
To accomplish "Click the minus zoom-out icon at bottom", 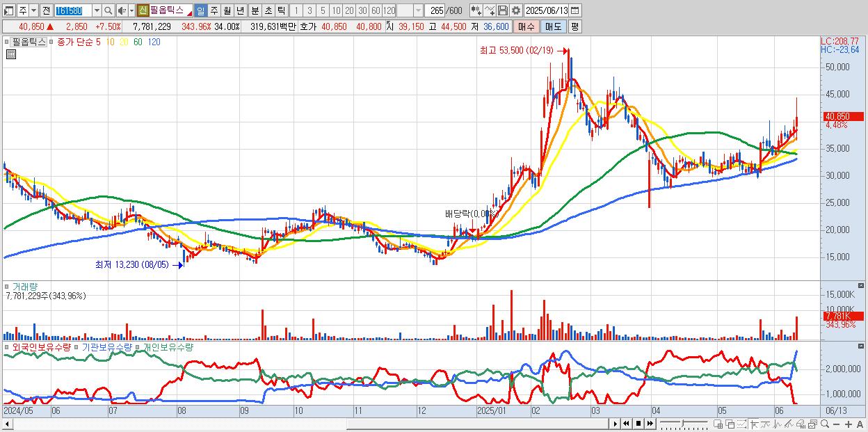I will pos(837,424).
